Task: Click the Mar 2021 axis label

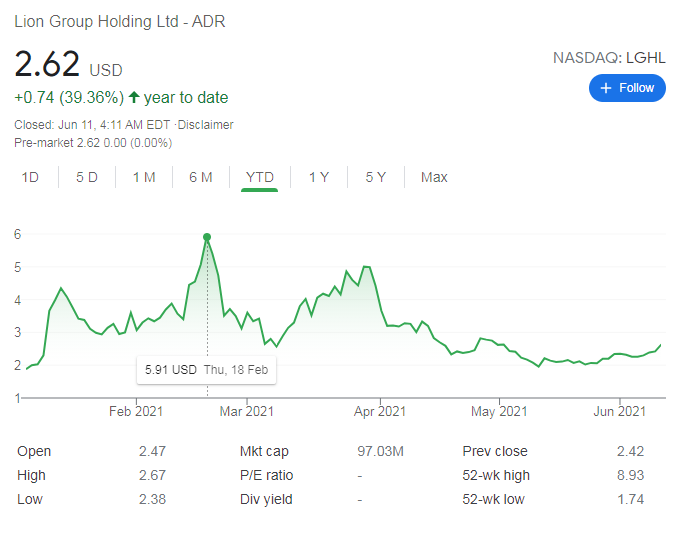Action: [x=247, y=412]
